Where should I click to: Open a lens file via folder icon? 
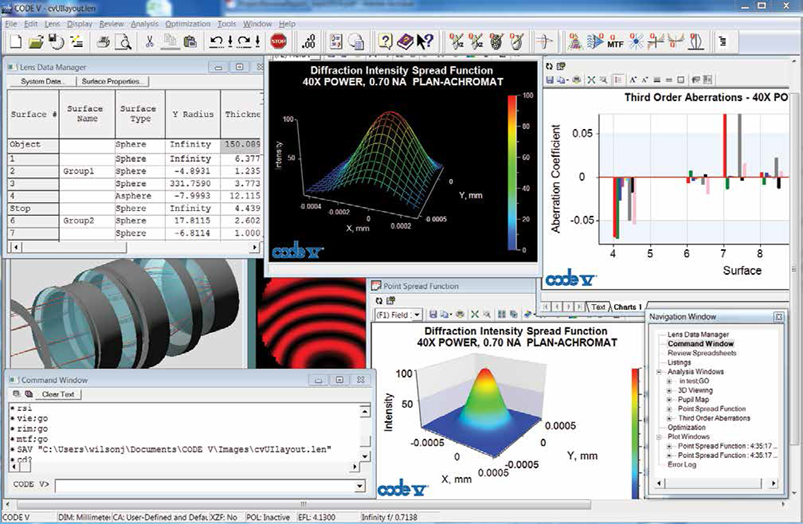click(x=35, y=41)
